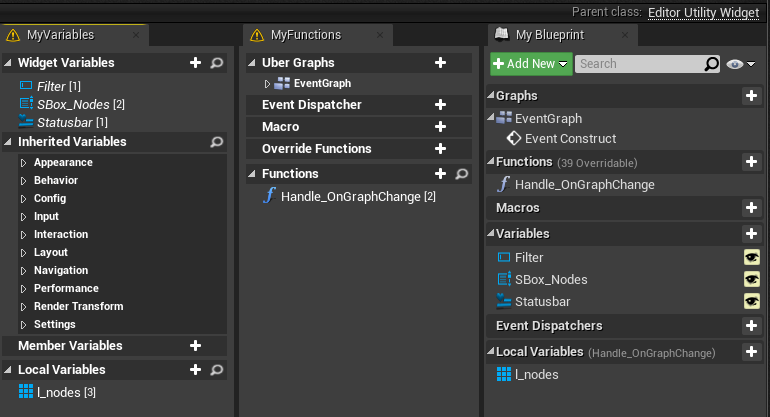Toggle visibility eye for Statusbar variable
Viewport: 770px width, 417px height.
pyautogui.click(x=752, y=301)
